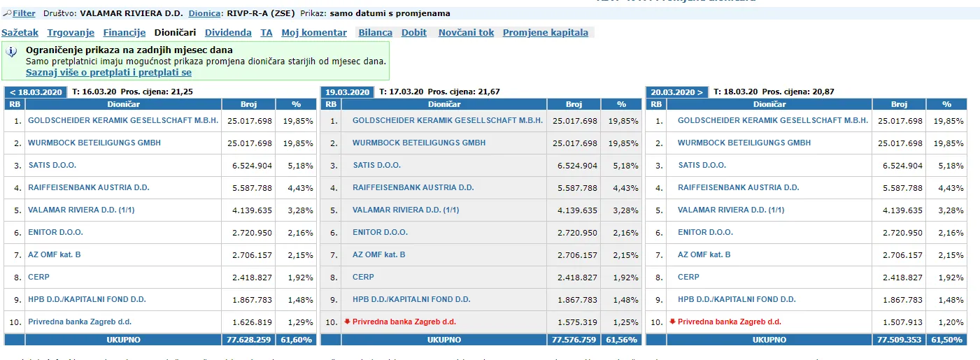Open SATIS D.O.O. in the first table
Screen dimensions: 980x360
52,165
